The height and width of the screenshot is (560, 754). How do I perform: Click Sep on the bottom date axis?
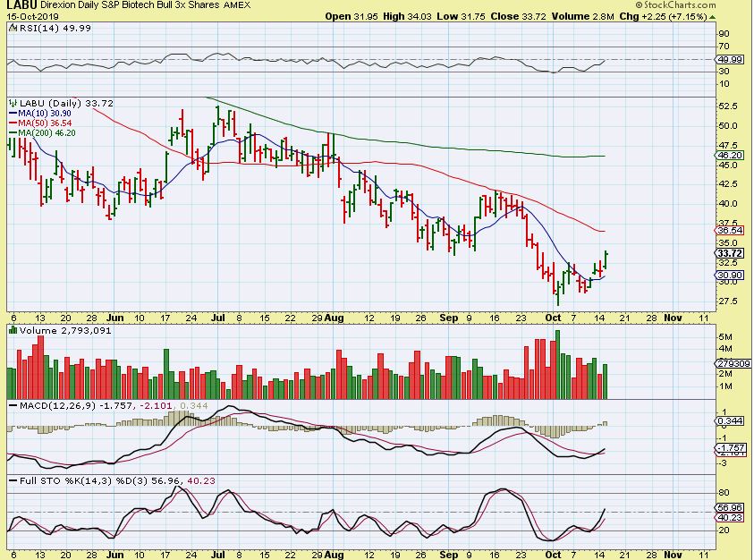click(449, 555)
